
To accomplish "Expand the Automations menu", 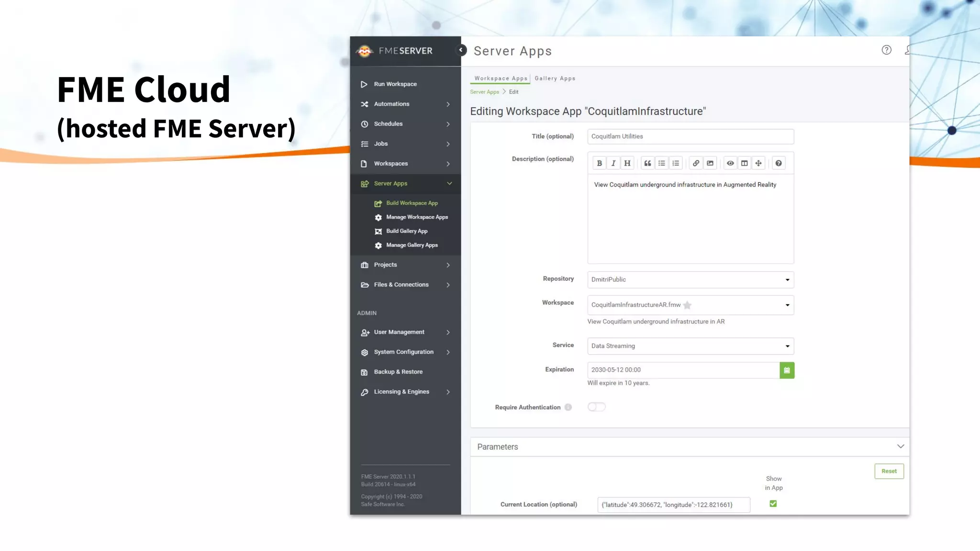I will point(405,104).
